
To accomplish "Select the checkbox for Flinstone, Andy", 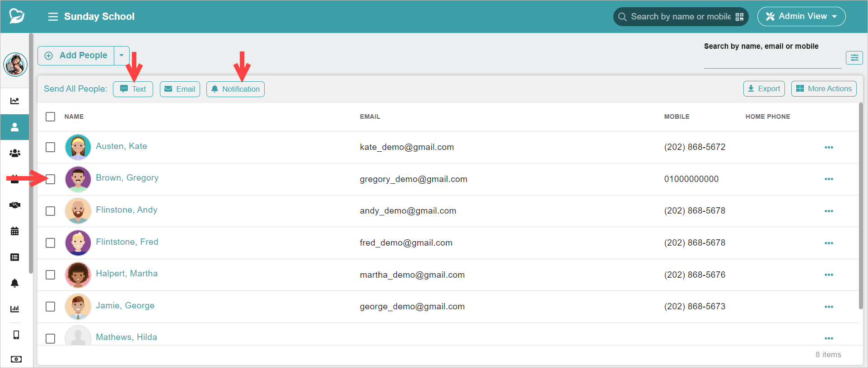I will pos(51,211).
